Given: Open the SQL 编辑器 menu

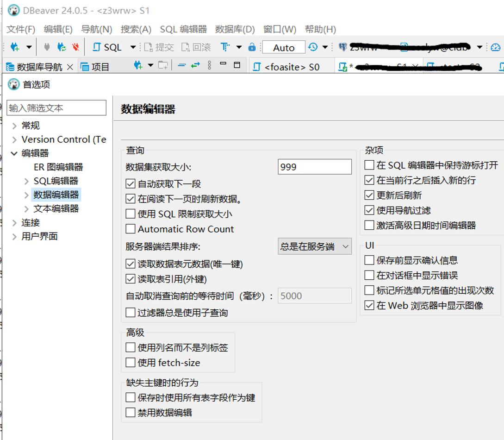Looking at the screenshot, I should [x=183, y=29].
